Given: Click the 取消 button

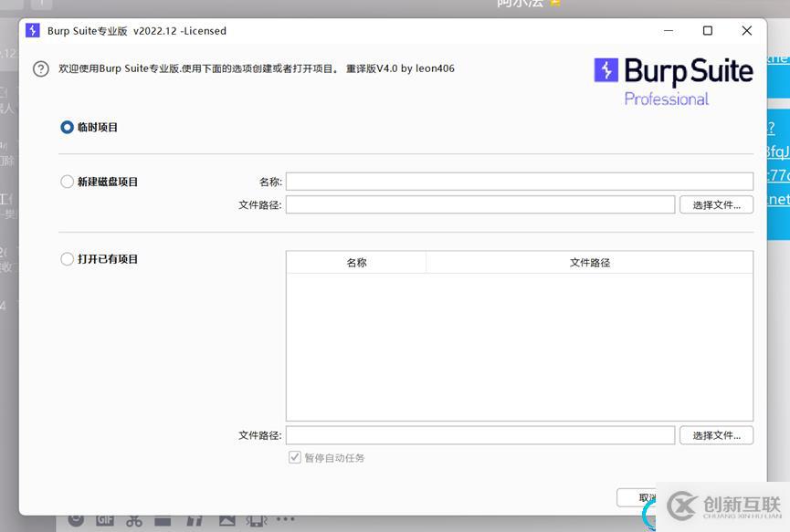Looking at the screenshot, I should click(x=637, y=497).
